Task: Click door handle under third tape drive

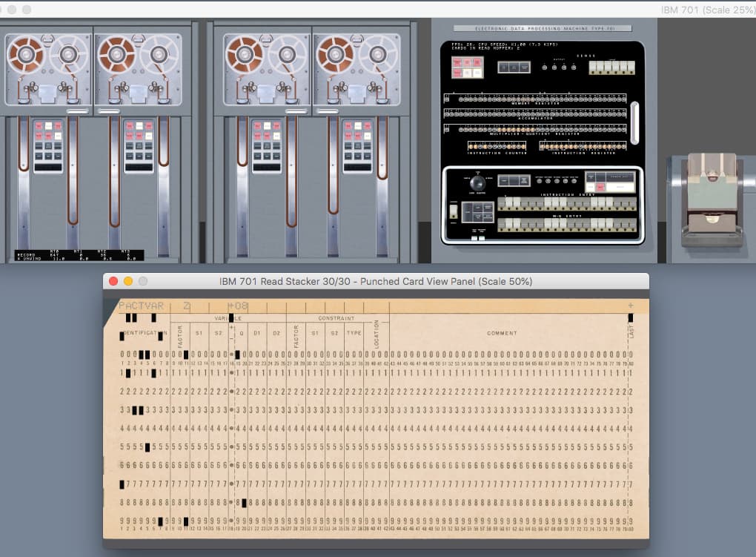Action: tap(296, 111)
